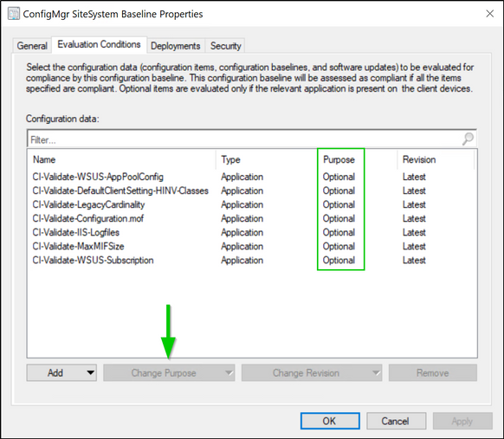Screen dimensions: 504x439
Task: Select the Evaluation Conditions tab
Action: coord(99,44)
